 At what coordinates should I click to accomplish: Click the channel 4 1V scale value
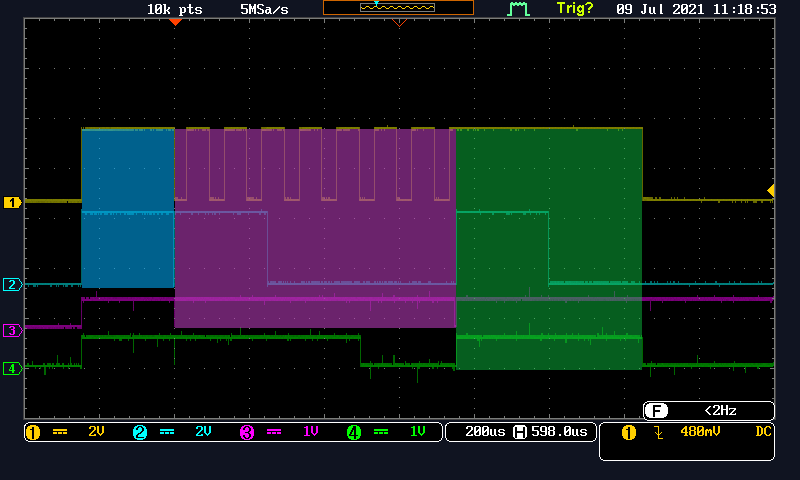pos(418,432)
